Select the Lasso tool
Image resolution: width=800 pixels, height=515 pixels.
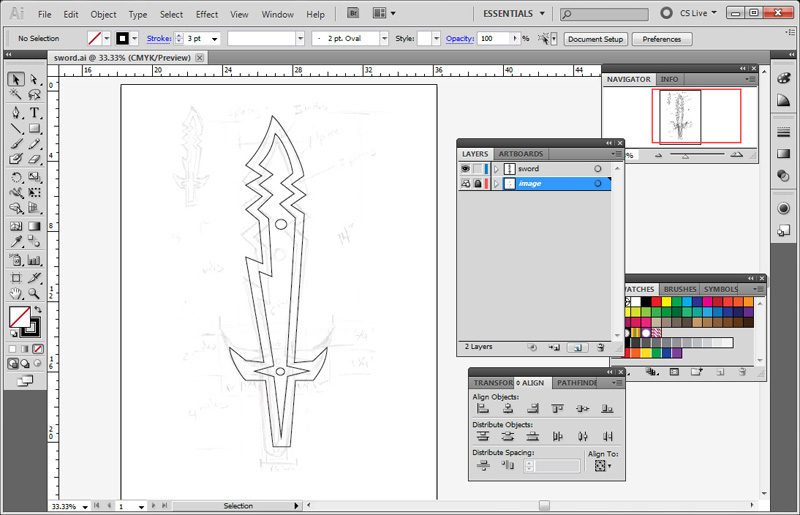click(34, 94)
